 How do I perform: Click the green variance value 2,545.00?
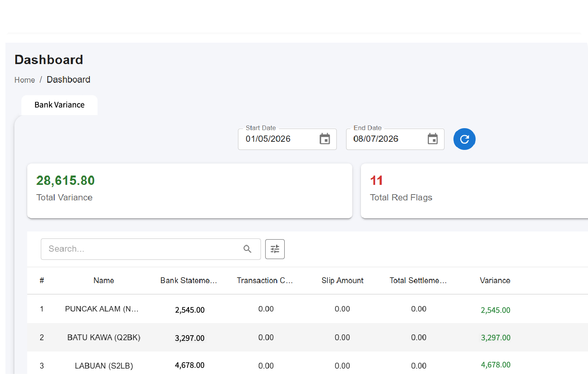click(x=495, y=310)
